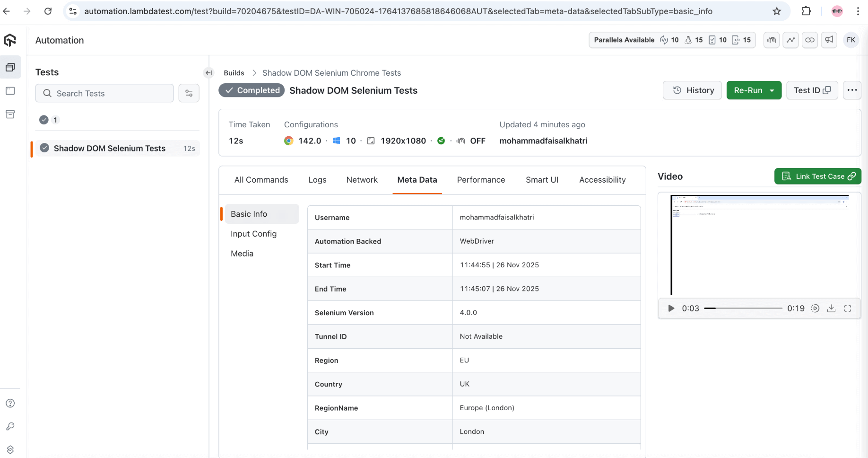This screenshot has height=458, width=868.
Task: Click the Search Tests input field
Action: [x=104, y=93]
